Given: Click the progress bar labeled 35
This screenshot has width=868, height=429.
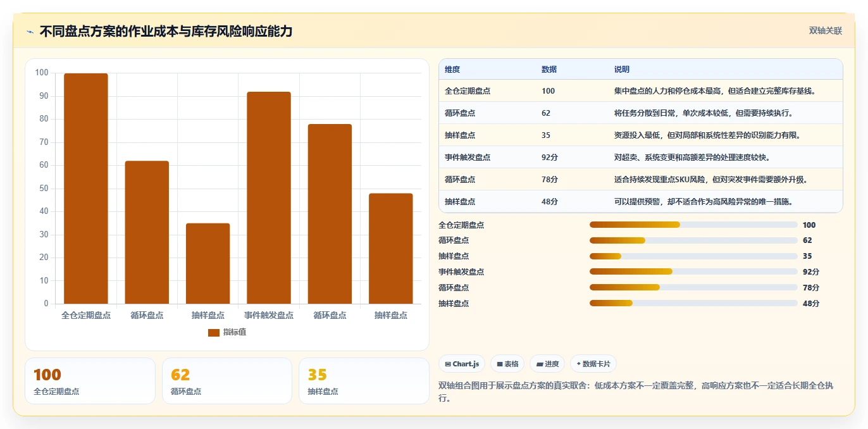Looking at the screenshot, I should [x=693, y=256].
